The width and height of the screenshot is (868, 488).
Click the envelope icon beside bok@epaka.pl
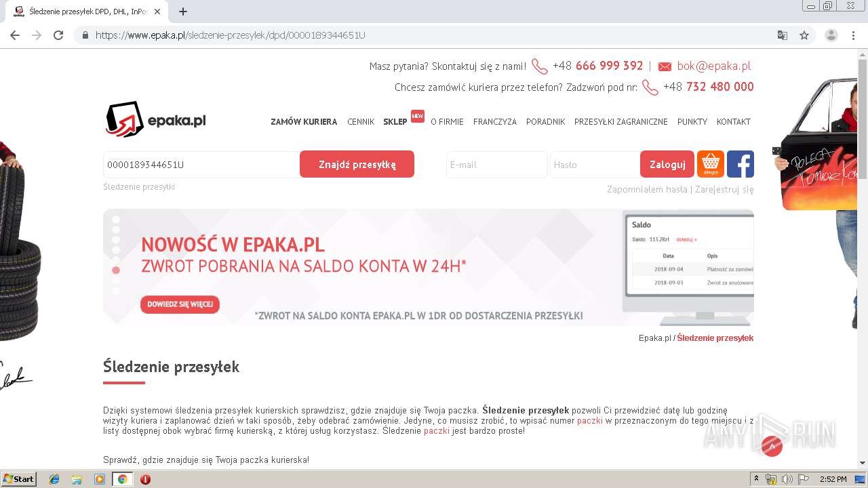pyautogui.click(x=665, y=66)
